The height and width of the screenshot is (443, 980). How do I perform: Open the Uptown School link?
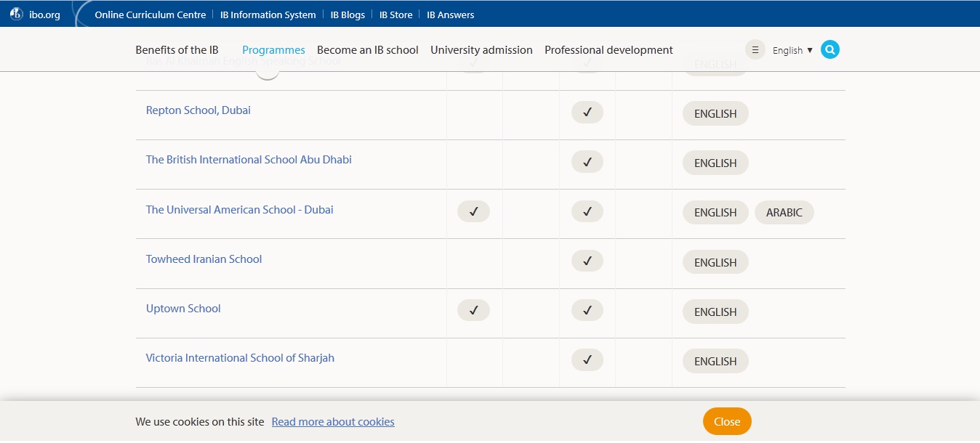tap(183, 309)
